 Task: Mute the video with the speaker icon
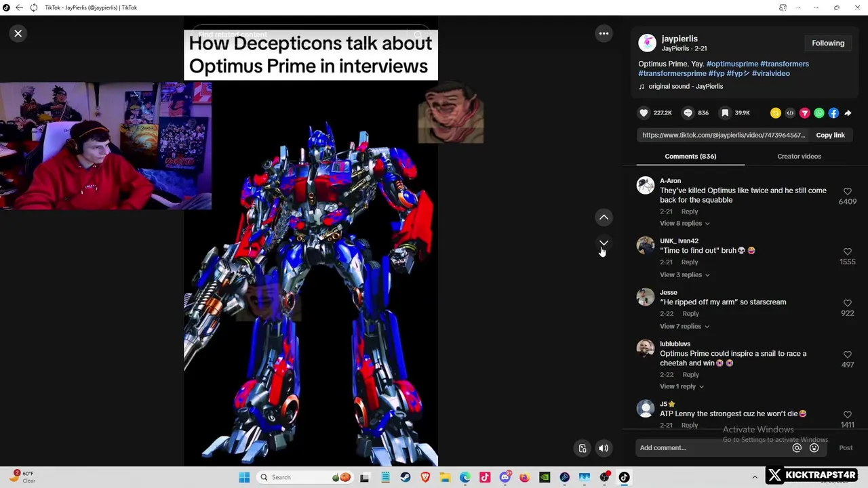pyautogui.click(x=604, y=448)
